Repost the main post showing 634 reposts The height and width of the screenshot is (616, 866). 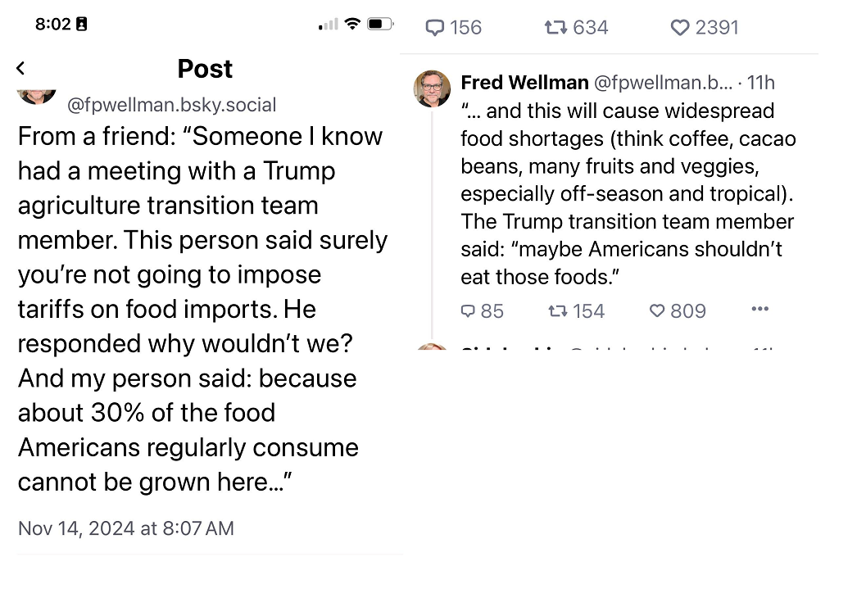(576, 27)
